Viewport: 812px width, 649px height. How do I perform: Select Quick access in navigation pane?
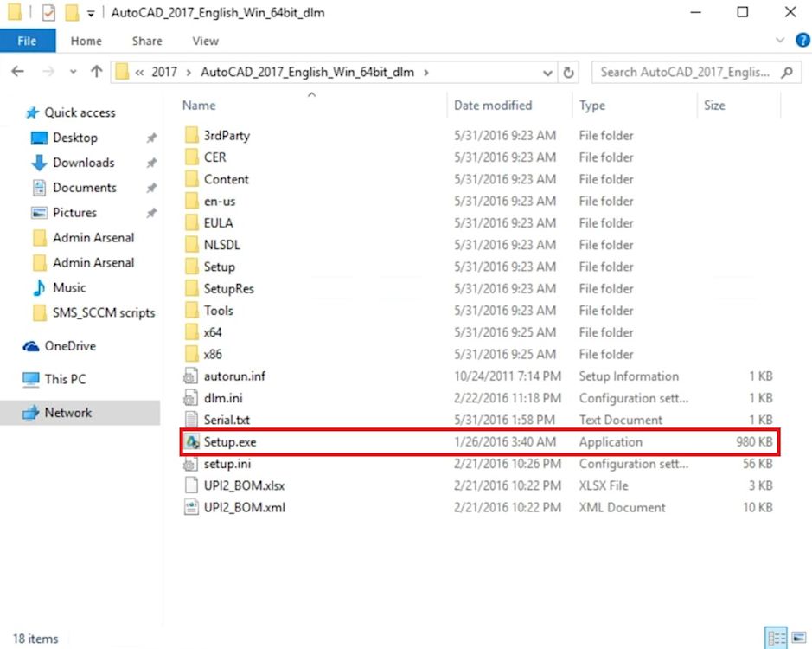80,112
